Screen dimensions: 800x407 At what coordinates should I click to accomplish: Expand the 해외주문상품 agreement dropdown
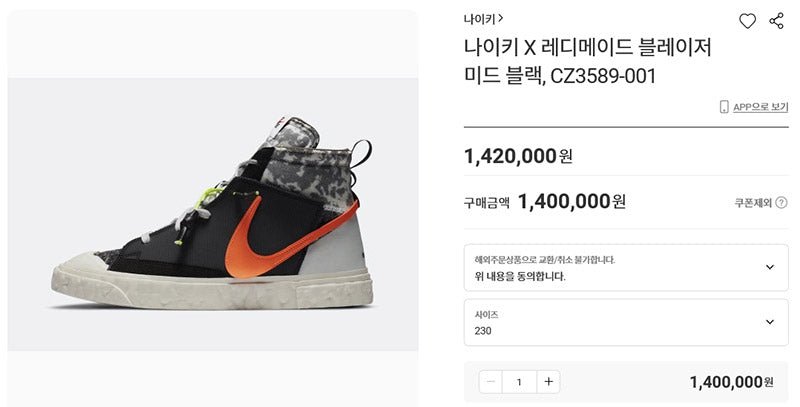tap(626, 268)
